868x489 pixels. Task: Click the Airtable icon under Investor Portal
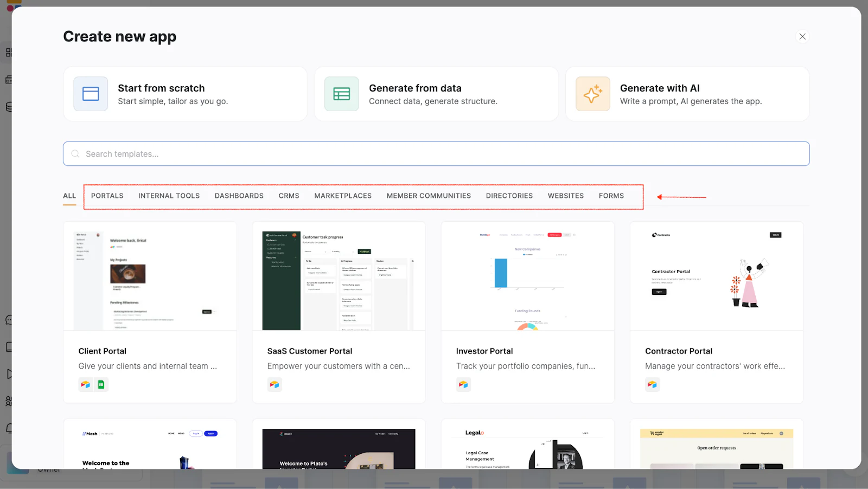463,384
